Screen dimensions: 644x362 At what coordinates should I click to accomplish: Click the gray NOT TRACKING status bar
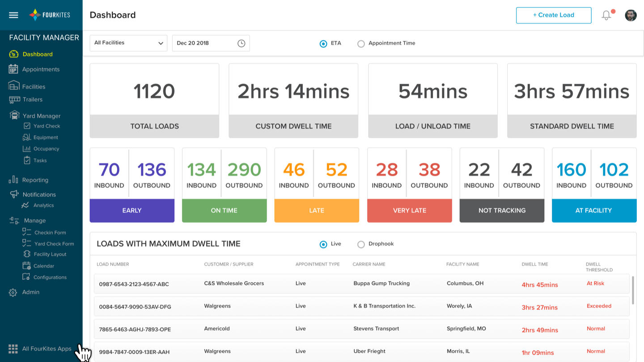(x=502, y=210)
